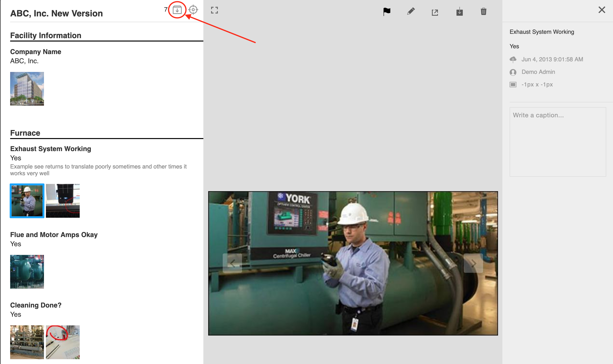
Task: Click the 'Company Name' label
Action: pyautogui.click(x=36, y=52)
